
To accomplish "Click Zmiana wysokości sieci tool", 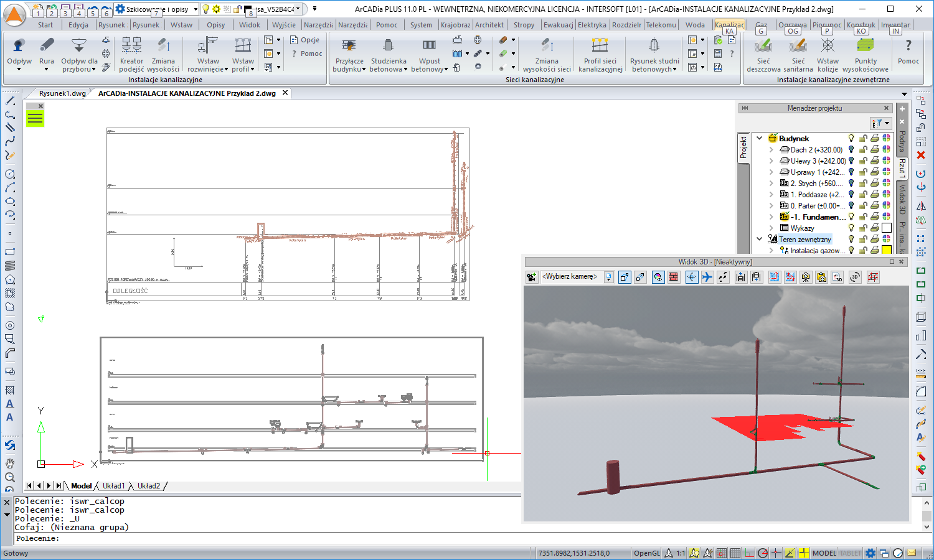I will click(547, 54).
